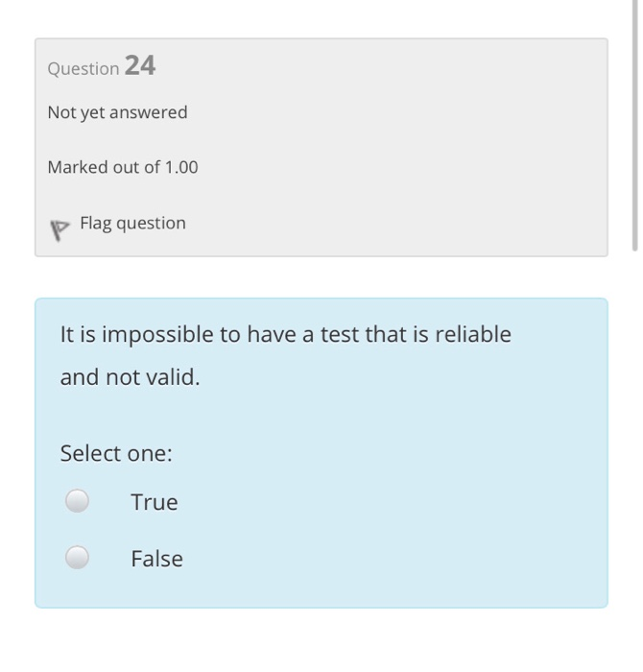Screen dimensions: 643x672
Task: Click the bold question number 24
Action: point(140,65)
